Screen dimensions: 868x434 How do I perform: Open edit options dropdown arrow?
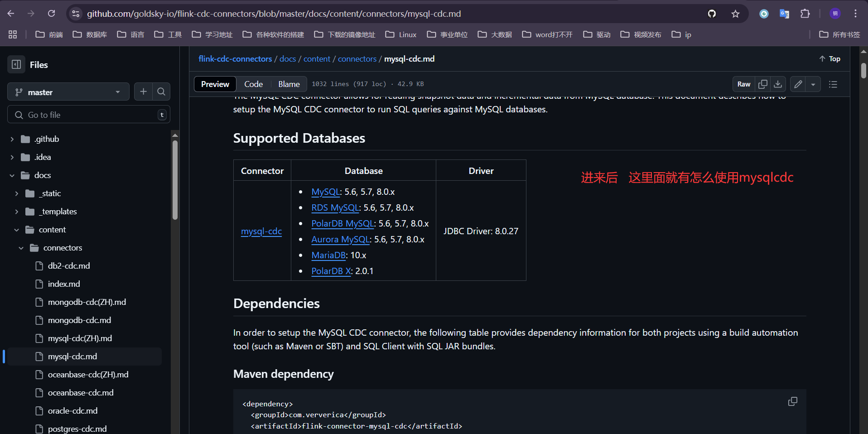pos(814,84)
